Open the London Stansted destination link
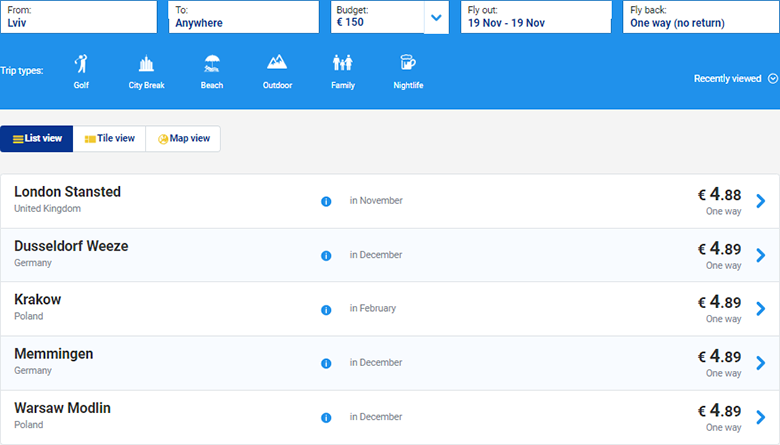780x445 pixels. coord(67,192)
